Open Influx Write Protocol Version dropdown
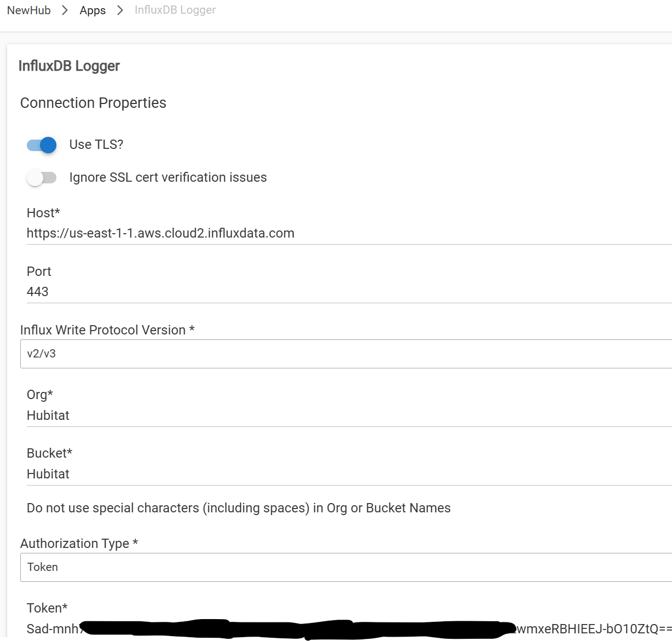Viewport: 672px width, 641px height. point(346,354)
